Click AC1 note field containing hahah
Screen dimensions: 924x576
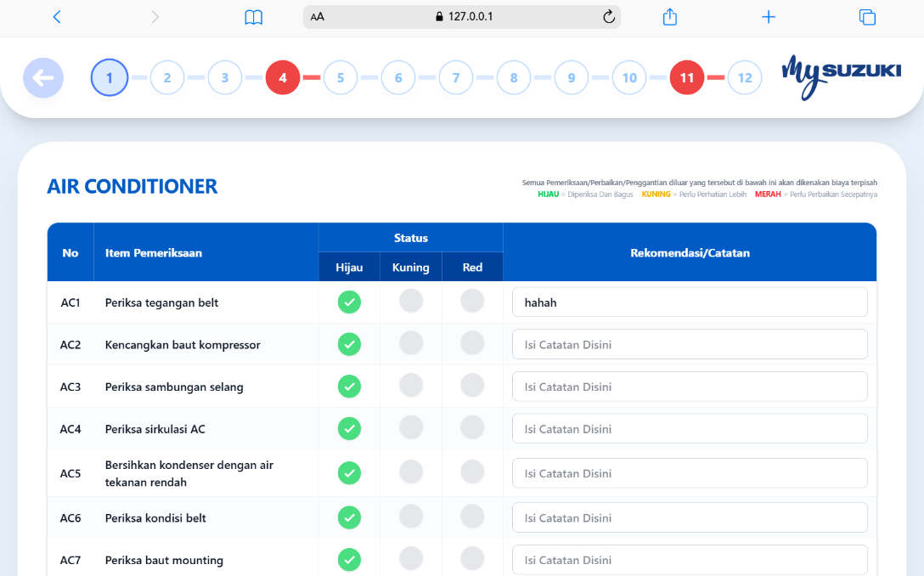click(690, 302)
